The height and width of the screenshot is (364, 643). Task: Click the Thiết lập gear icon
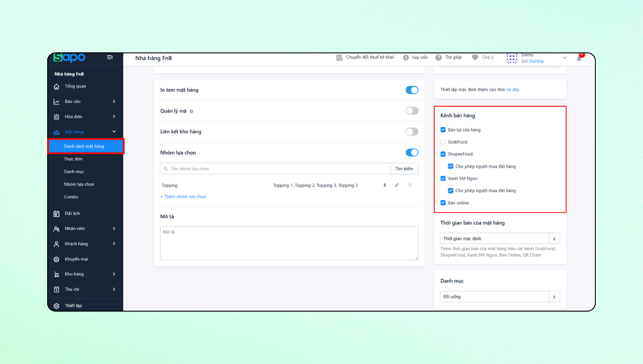coord(57,306)
